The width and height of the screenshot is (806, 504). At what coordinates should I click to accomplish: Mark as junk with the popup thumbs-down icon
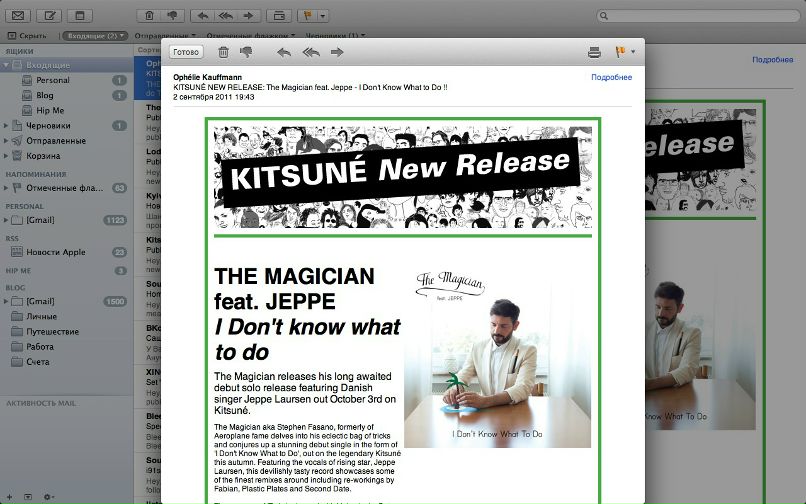[x=246, y=52]
